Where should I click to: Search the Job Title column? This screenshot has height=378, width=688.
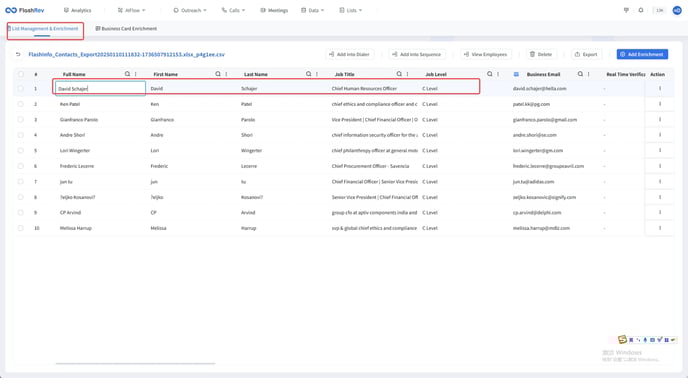pyautogui.click(x=399, y=74)
